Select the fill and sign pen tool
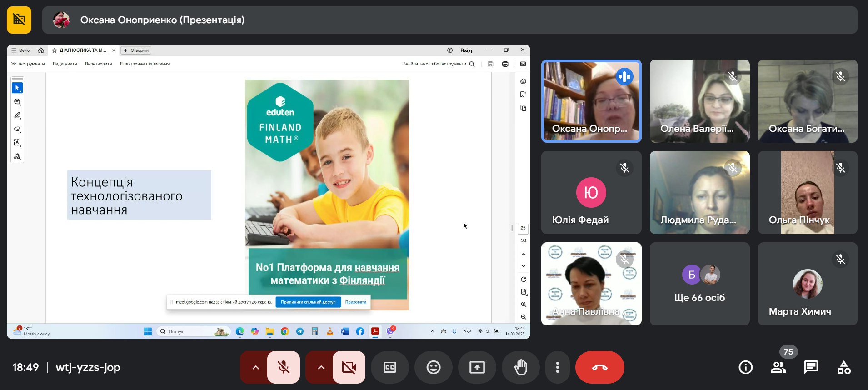This screenshot has height=390, width=868. pyautogui.click(x=17, y=156)
